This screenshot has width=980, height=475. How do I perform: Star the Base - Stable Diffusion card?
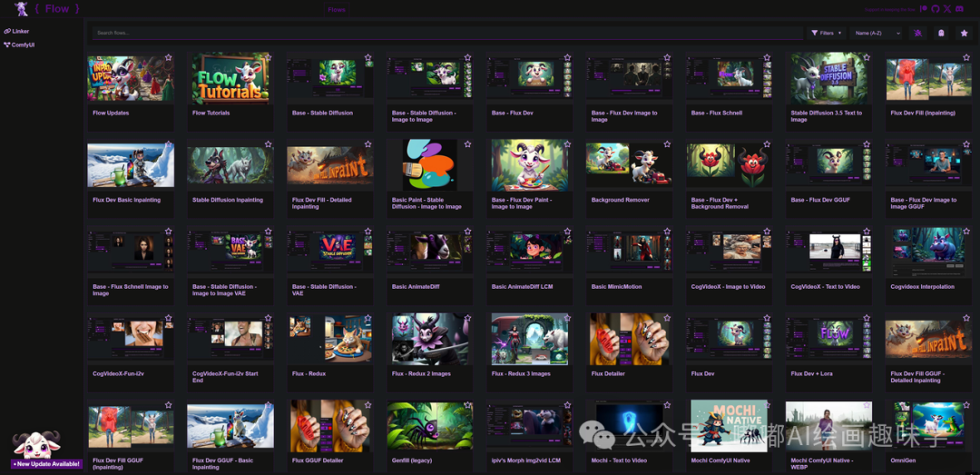(x=368, y=57)
